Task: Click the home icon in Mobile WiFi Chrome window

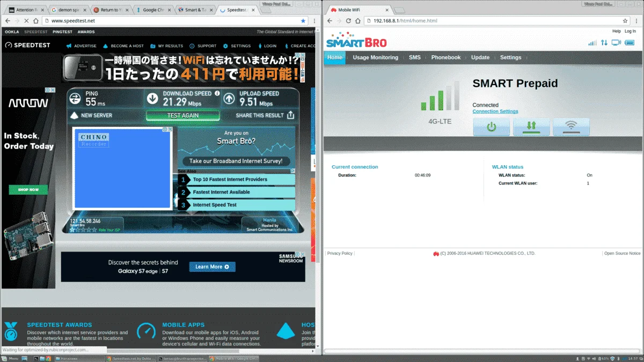Action: click(x=357, y=20)
